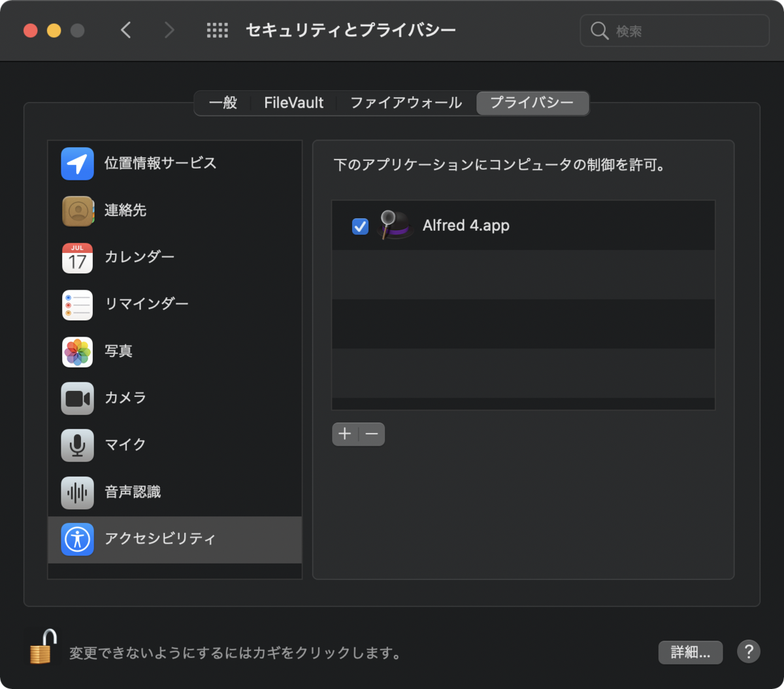
Task: Uncheck the Alfred 4.app permission checkbox
Action: coord(360,226)
